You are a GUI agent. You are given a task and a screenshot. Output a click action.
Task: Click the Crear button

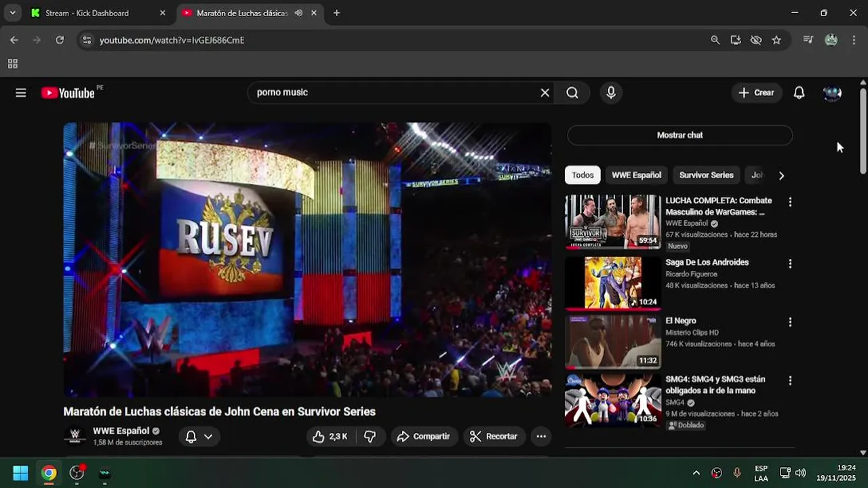(756, 93)
